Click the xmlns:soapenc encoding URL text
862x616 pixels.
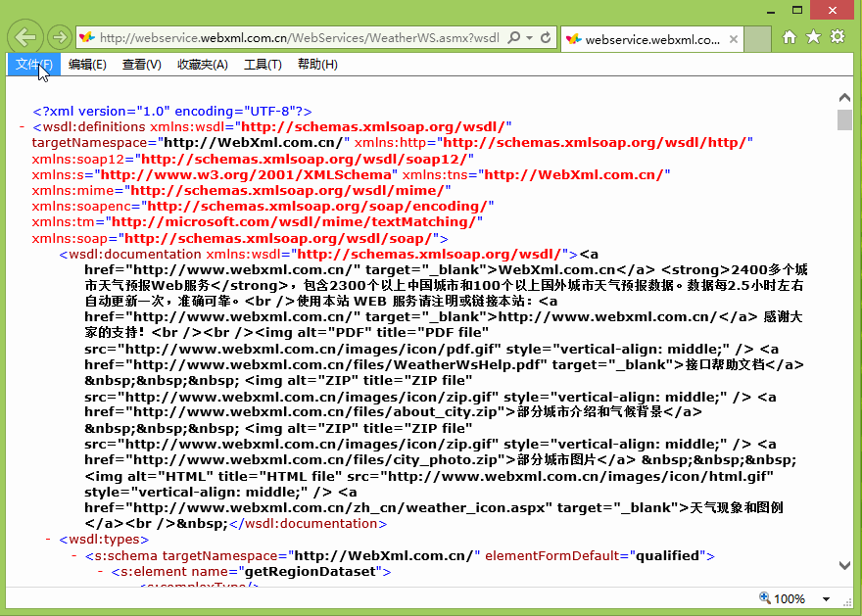click(317, 206)
